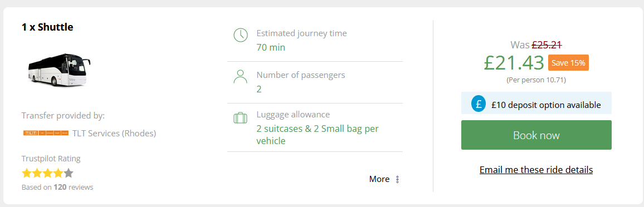Click the blue pound deposit icon
644x207 pixels.
[x=479, y=103]
